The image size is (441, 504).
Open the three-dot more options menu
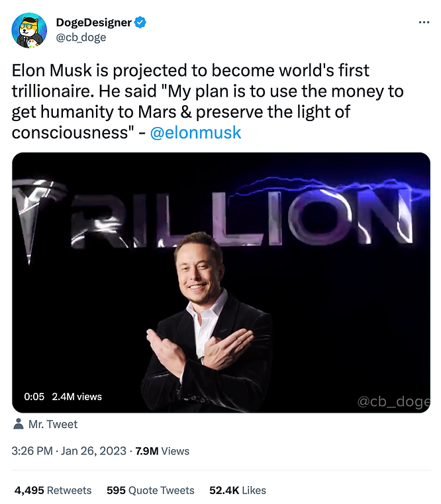[424, 22]
